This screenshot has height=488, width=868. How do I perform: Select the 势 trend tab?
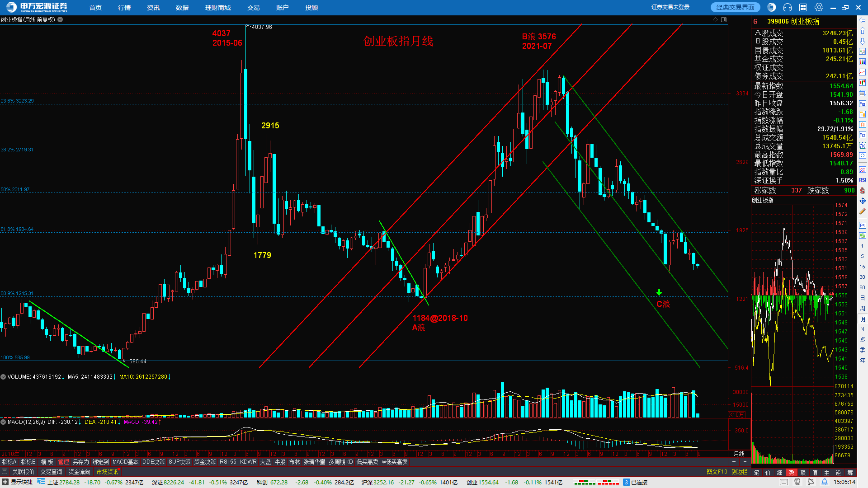[791, 473]
